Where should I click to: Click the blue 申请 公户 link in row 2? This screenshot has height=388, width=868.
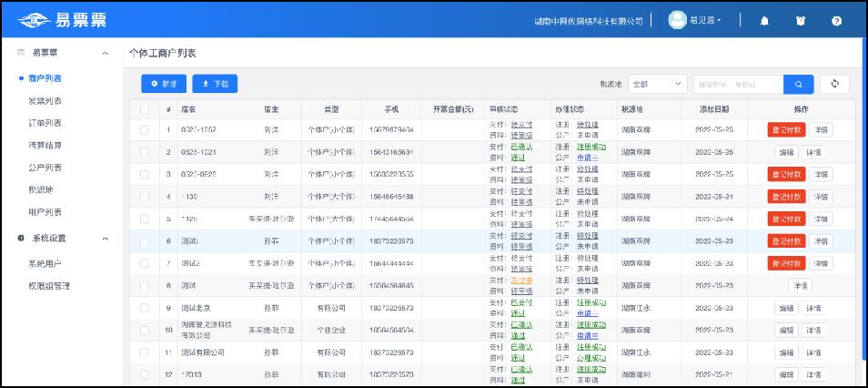(588, 158)
